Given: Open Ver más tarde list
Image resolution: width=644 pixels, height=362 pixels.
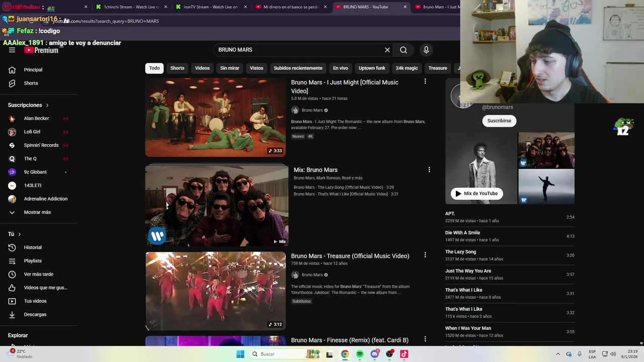Looking at the screenshot, I should click(x=39, y=274).
